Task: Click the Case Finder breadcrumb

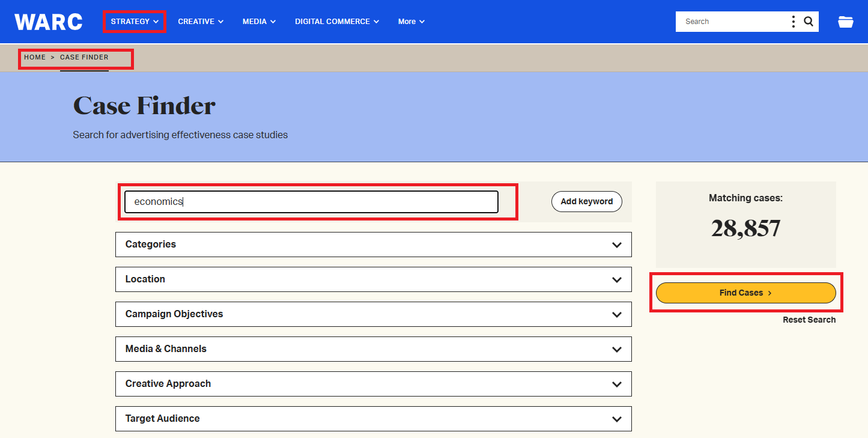Action: pos(84,57)
